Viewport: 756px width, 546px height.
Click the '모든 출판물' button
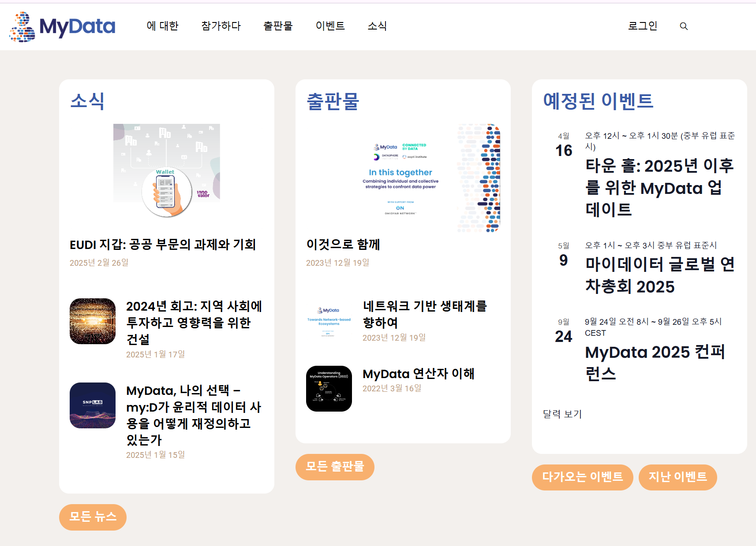click(x=335, y=467)
